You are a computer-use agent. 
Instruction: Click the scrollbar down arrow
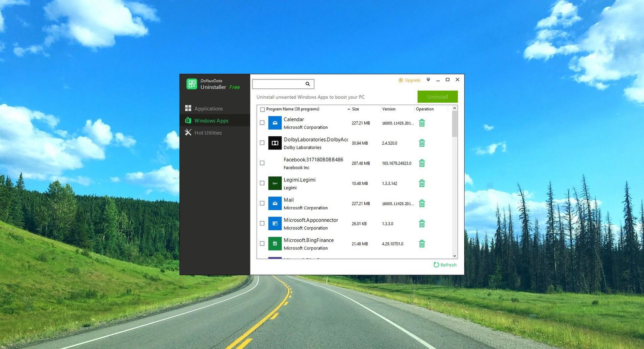(455, 256)
